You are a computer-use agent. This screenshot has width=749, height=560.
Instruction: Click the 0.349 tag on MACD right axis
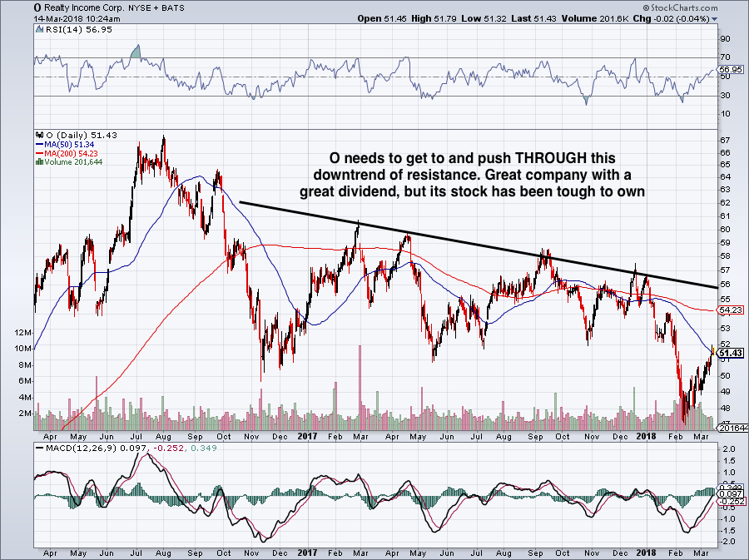[x=732, y=488]
